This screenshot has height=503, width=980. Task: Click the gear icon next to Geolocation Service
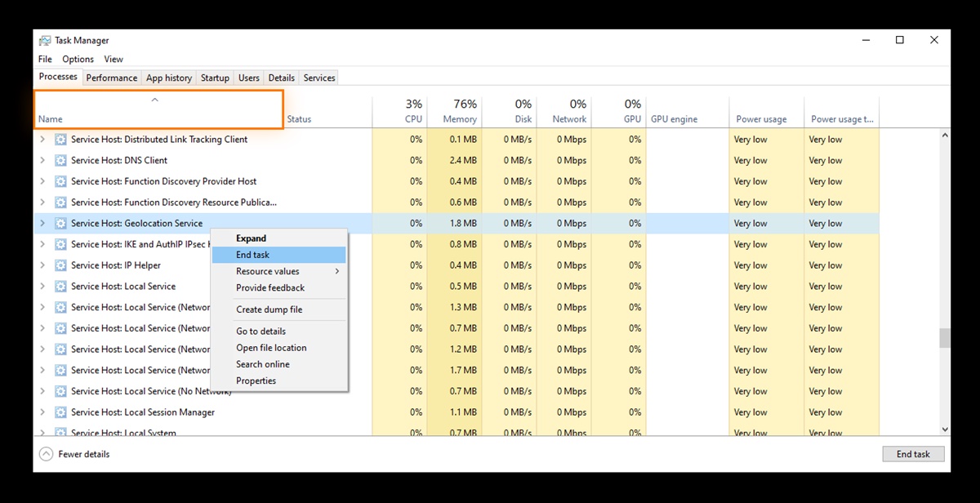pos(60,223)
